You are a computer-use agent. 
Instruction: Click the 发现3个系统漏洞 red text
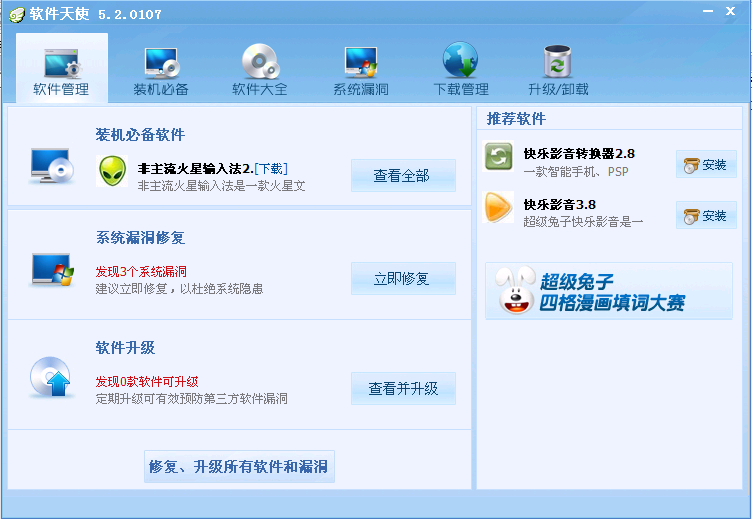141,271
